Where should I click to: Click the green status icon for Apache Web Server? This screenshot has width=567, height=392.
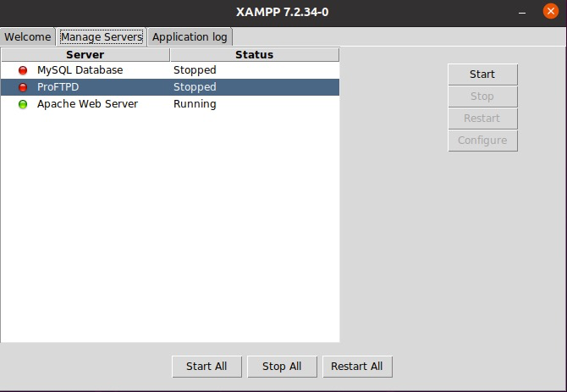tap(23, 104)
